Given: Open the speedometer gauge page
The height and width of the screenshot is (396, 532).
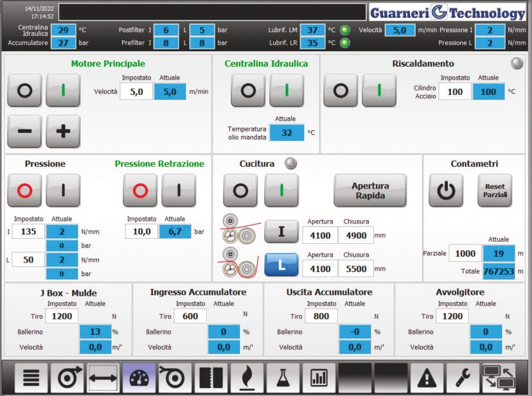Looking at the screenshot, I should tap(139, 377).
